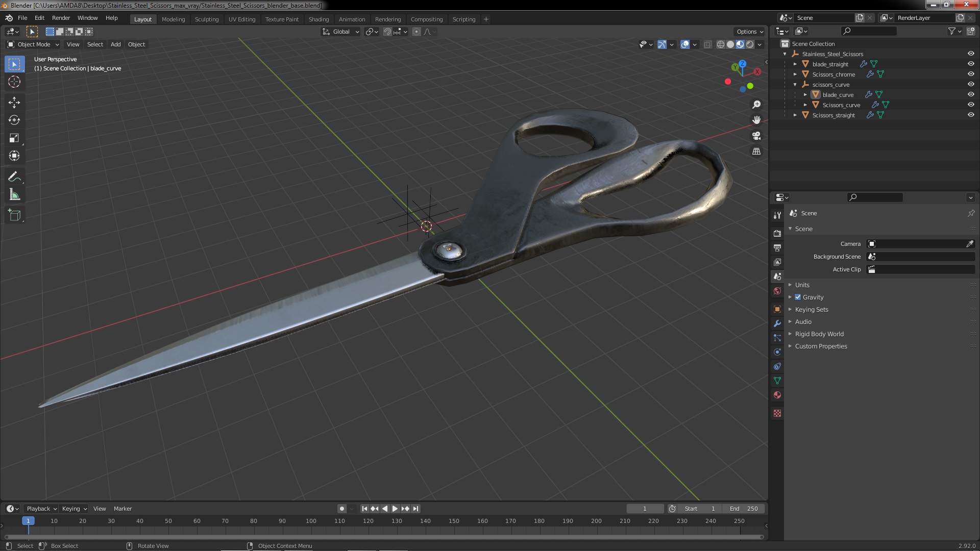This screenshot has width=980, height=551.
Task: Choose the Add Cube tool
Action: coord(14,215)
